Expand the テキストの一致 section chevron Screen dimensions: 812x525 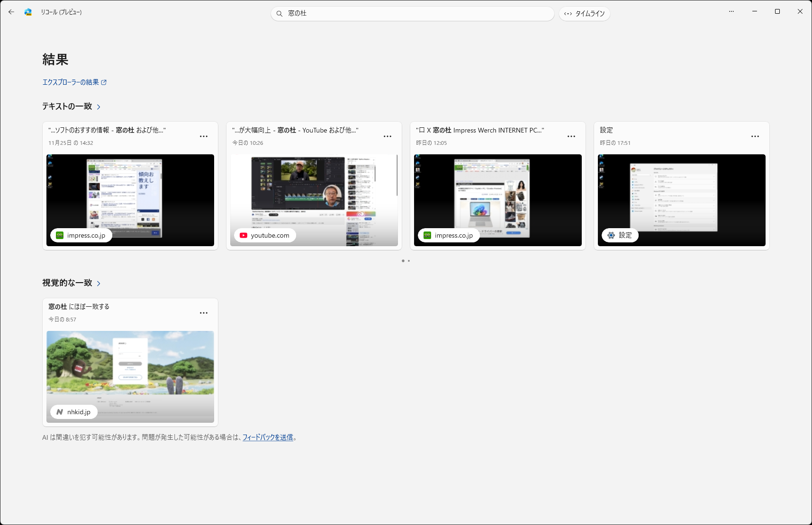click(x=99, y=107)
